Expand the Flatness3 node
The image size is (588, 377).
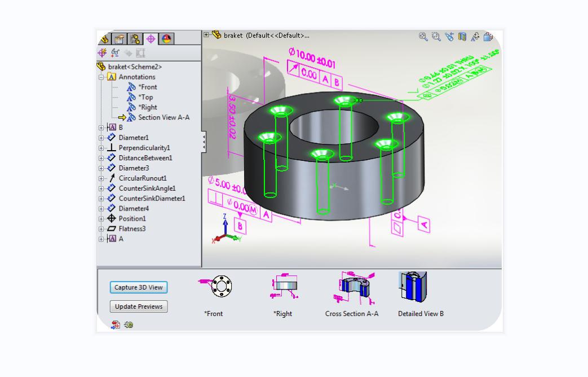click(101, 229)
